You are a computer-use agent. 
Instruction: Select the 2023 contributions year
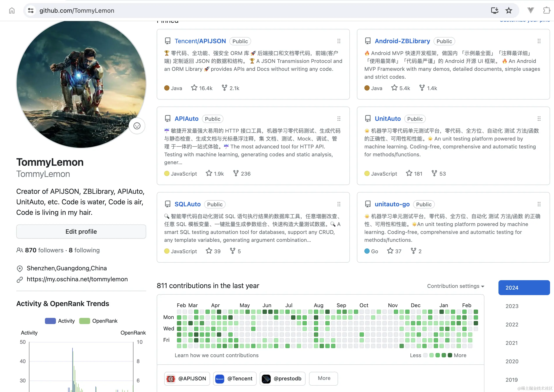point(512,306)
